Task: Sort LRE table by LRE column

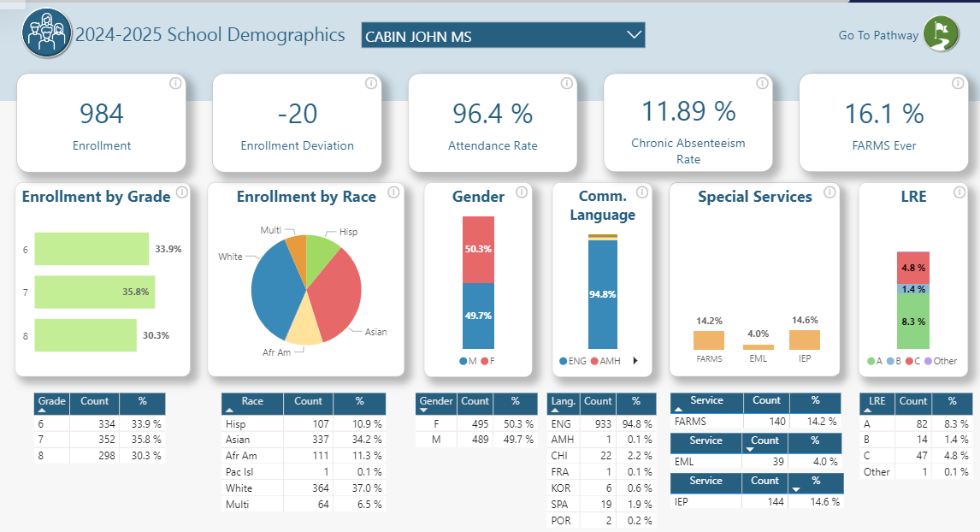Action: click(877, 403)
